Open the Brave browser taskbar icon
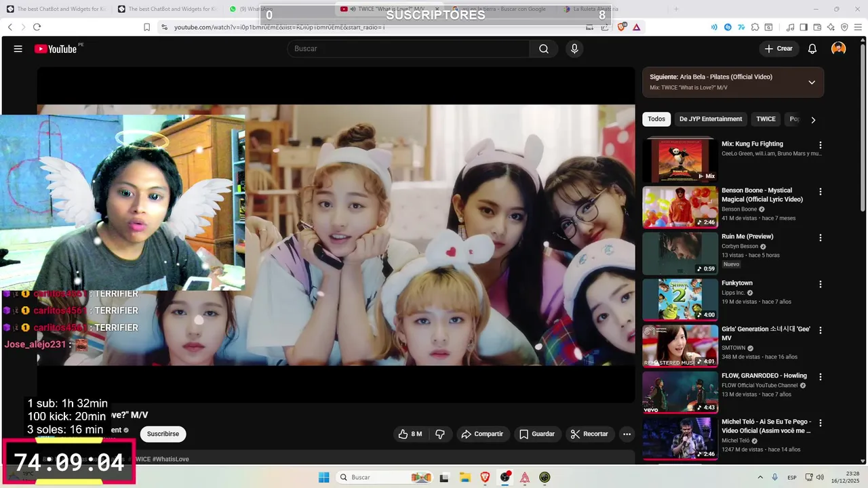Viewport: 868px width, 488px height. pos(485,477)
